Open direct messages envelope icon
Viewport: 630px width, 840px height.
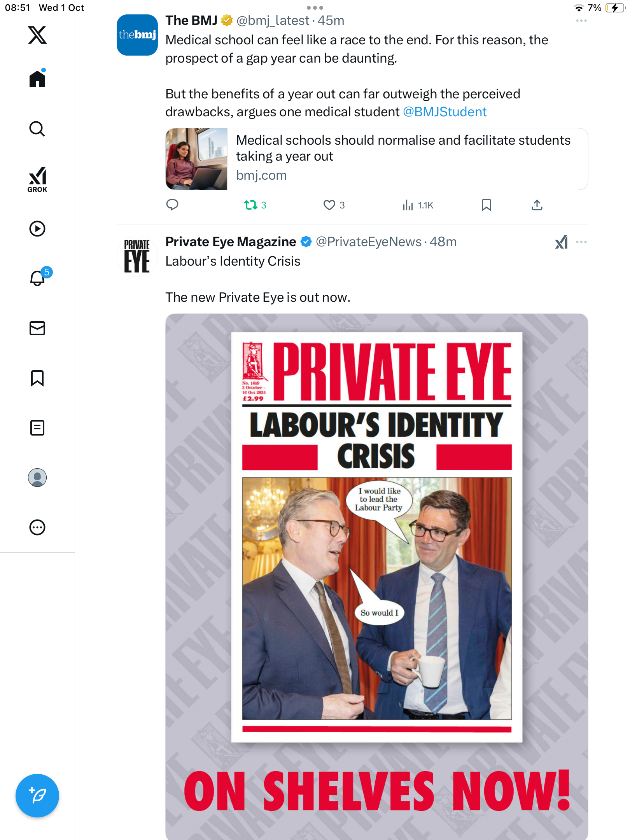point(37,328)
